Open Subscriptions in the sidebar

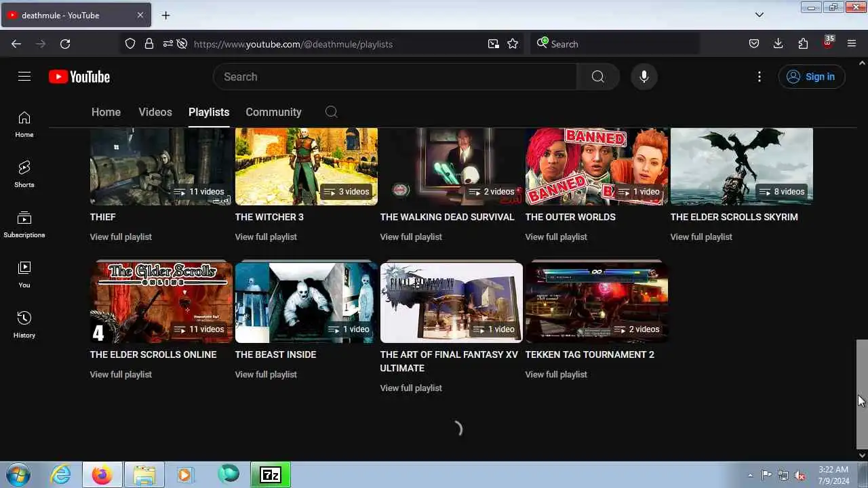coord(24,224)
